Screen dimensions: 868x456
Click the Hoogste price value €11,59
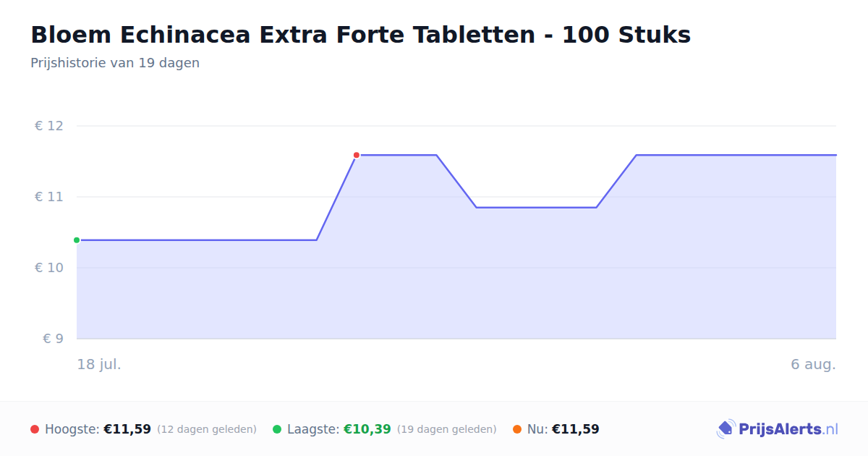tap(127, 429)
